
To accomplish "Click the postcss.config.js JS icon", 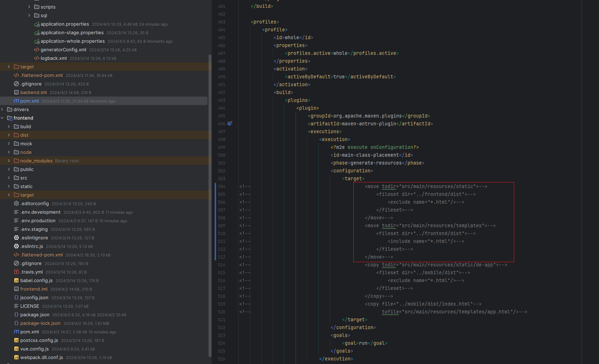I will click(x=16, y=340).
